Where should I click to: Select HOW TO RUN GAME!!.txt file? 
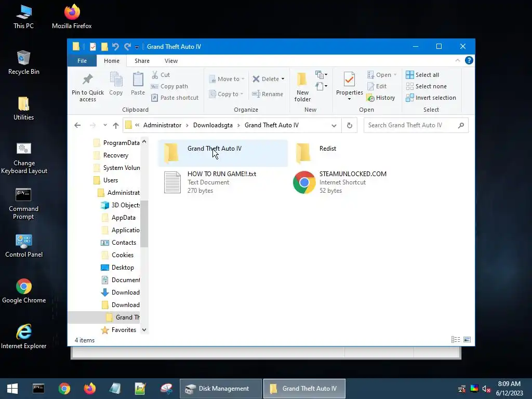coord(222,182)
